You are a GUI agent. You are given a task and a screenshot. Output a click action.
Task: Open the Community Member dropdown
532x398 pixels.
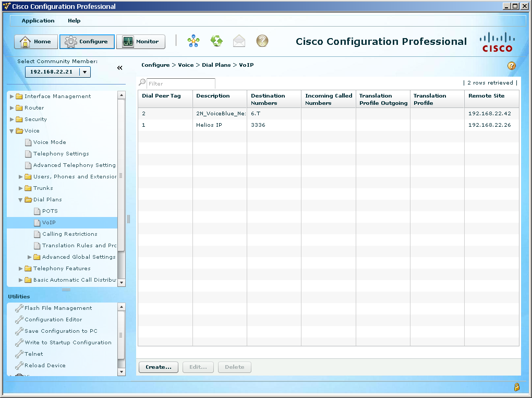tap(85, 72)
